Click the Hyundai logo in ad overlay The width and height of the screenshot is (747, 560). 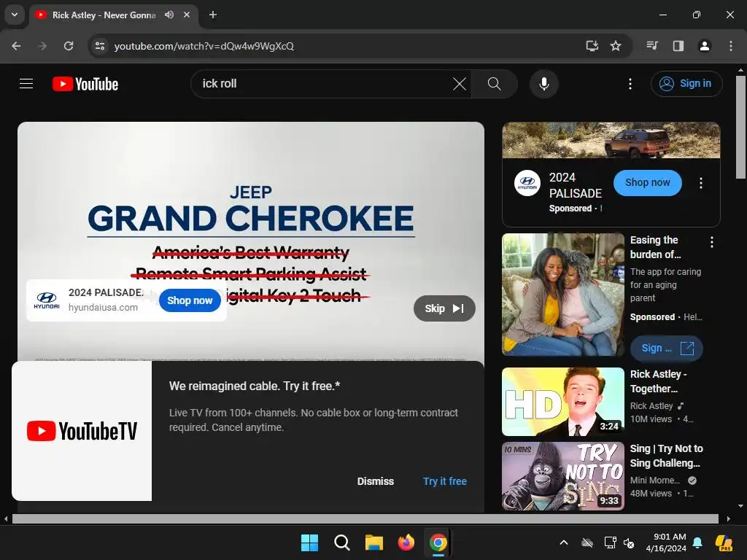click(x=47, y=300)
